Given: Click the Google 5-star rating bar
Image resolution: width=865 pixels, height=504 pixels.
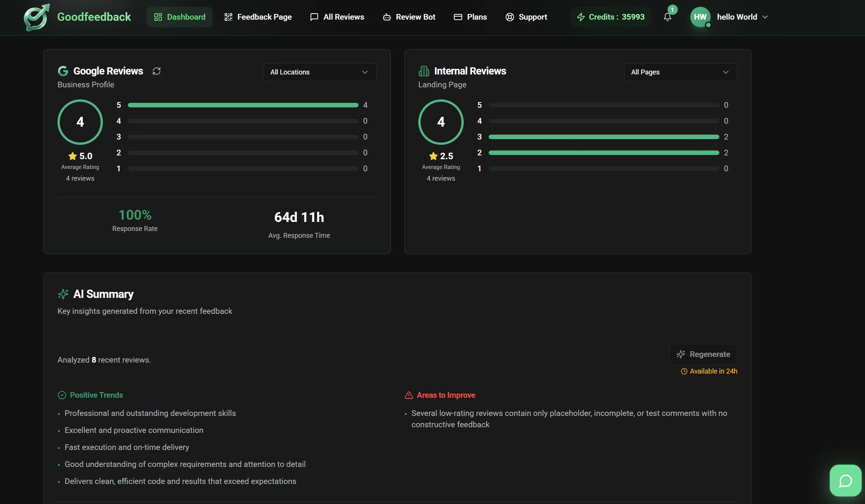Looking at the screenshot, I should (x=243, y=105).
